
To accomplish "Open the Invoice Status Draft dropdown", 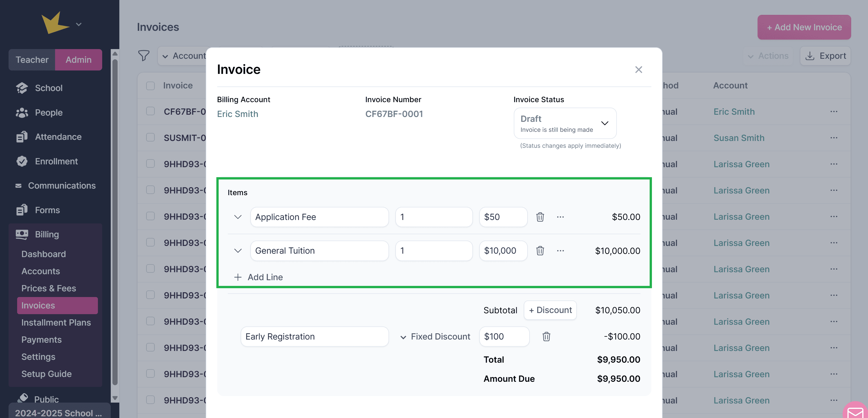I will click(x=565, y=123).
